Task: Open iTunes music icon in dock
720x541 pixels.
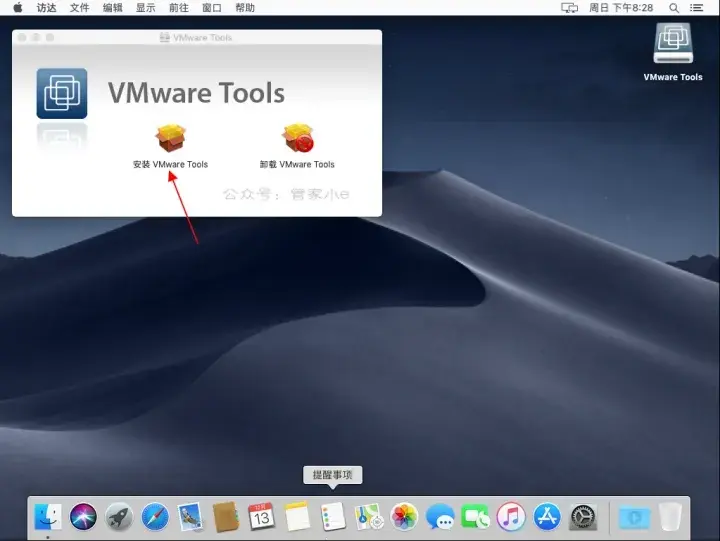Action: click(x=511, y=517)
